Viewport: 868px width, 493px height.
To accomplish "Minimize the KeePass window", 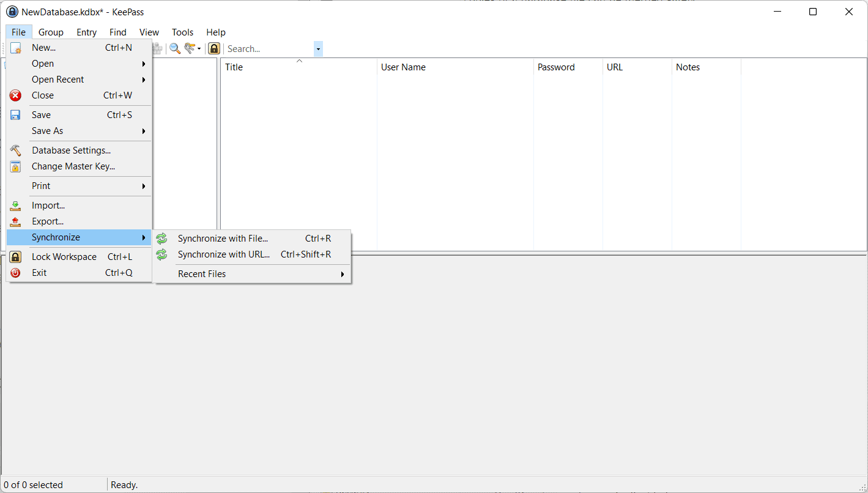I will tap(777, 12).
